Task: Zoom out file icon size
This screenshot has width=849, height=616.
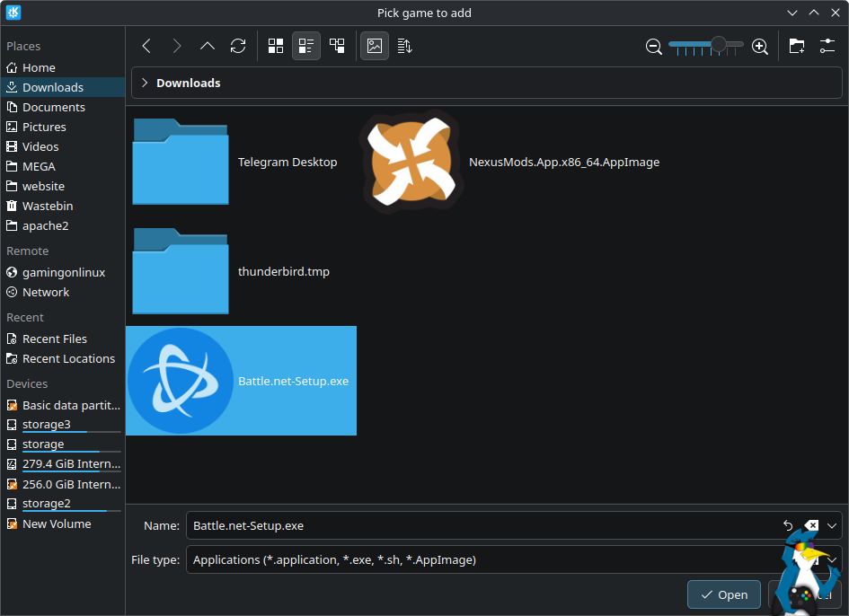Action: coord(654,46)
